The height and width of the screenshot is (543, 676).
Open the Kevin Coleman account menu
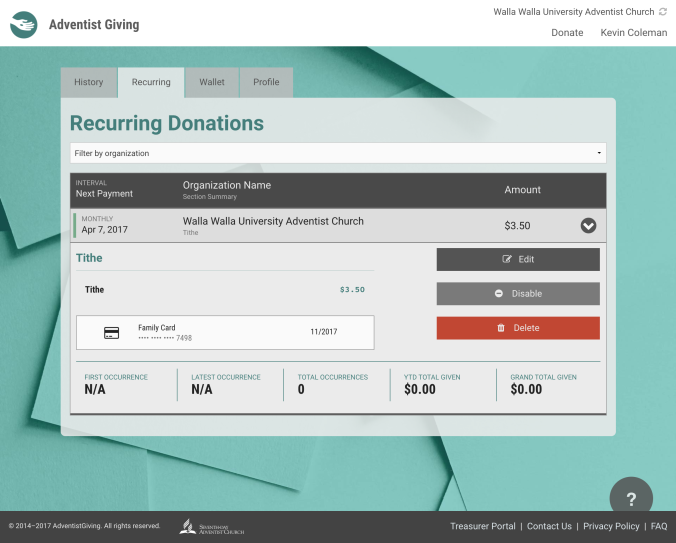pos(634,33)
